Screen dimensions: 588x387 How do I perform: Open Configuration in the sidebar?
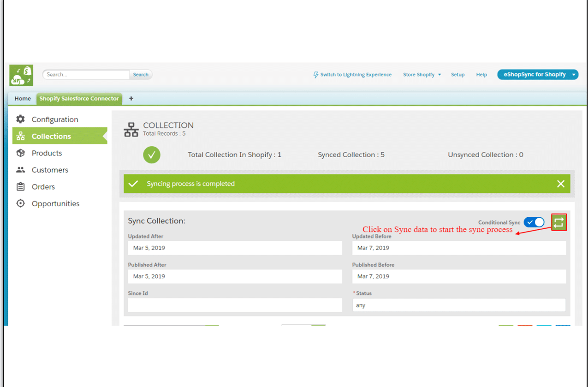click(x=55, y=119)
